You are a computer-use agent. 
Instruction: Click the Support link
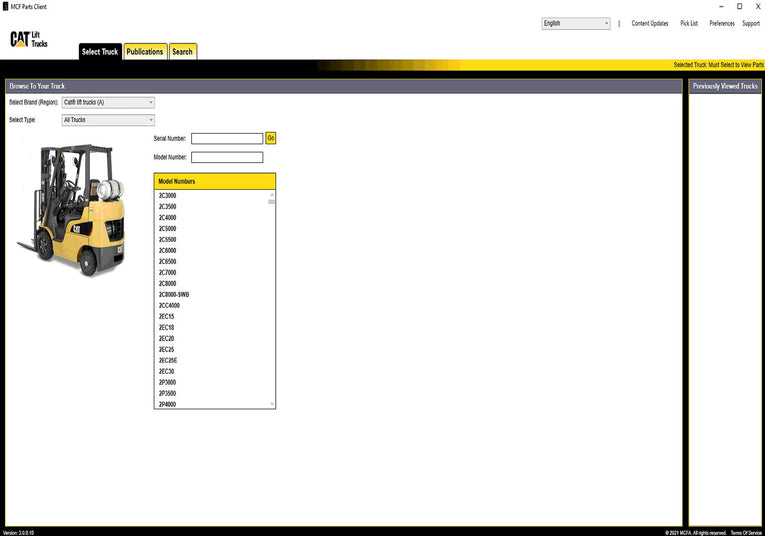[x=751, y=23]
